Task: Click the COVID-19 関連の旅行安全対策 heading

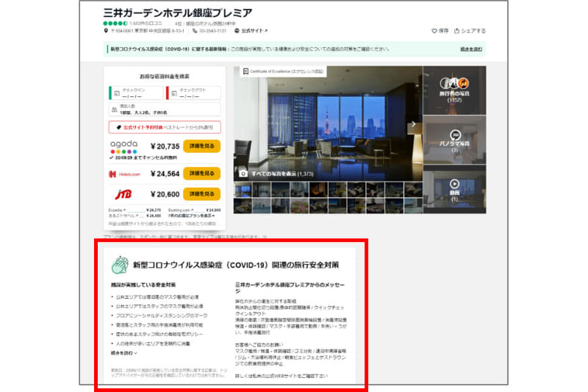Action: (236, 265)
